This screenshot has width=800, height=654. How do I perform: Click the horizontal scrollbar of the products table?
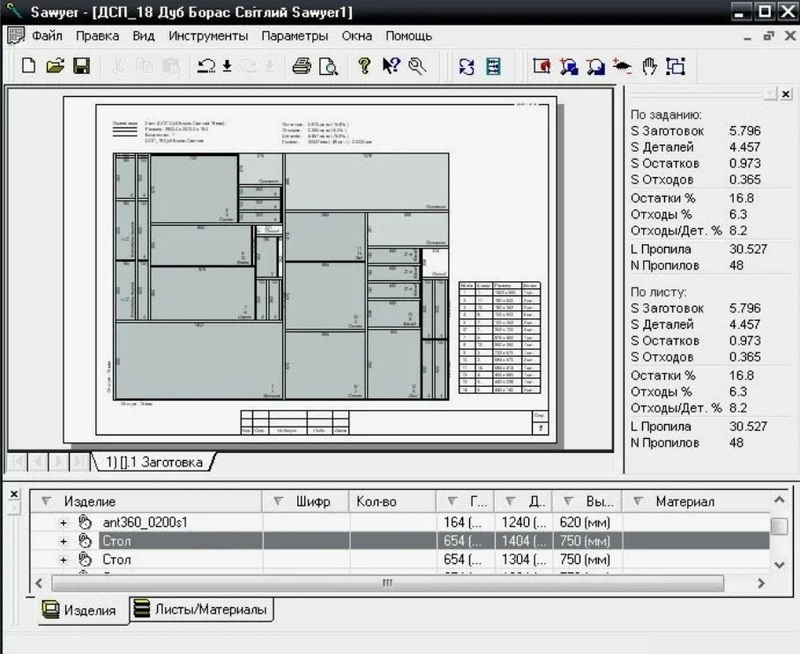[x=400, y=582]
